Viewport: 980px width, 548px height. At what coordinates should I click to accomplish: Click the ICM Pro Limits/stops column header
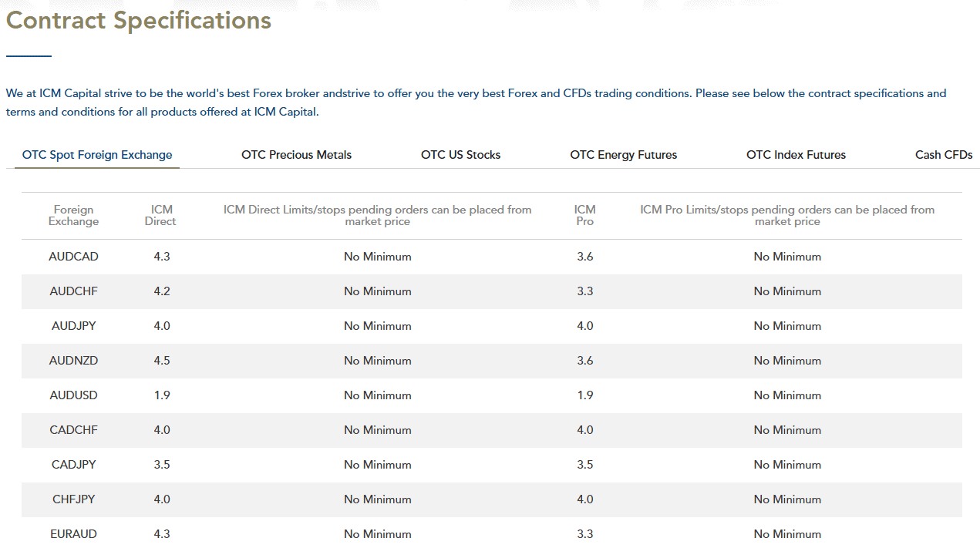tap(787, 215)
